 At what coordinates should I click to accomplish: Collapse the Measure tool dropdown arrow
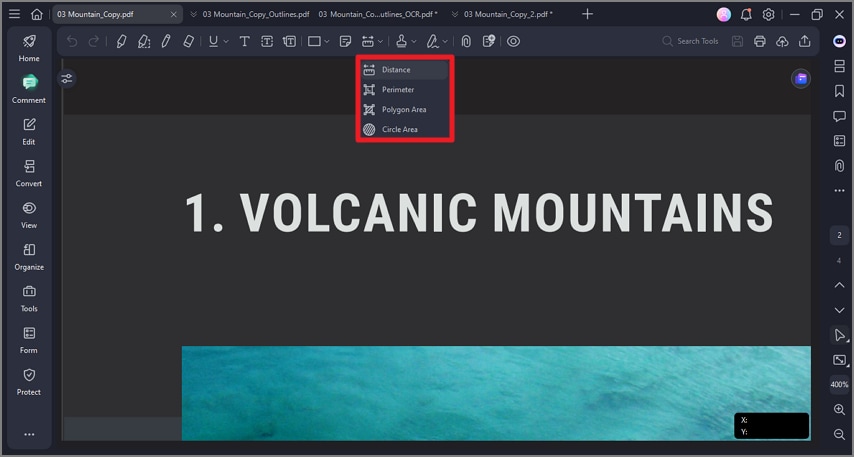point(380,41)
